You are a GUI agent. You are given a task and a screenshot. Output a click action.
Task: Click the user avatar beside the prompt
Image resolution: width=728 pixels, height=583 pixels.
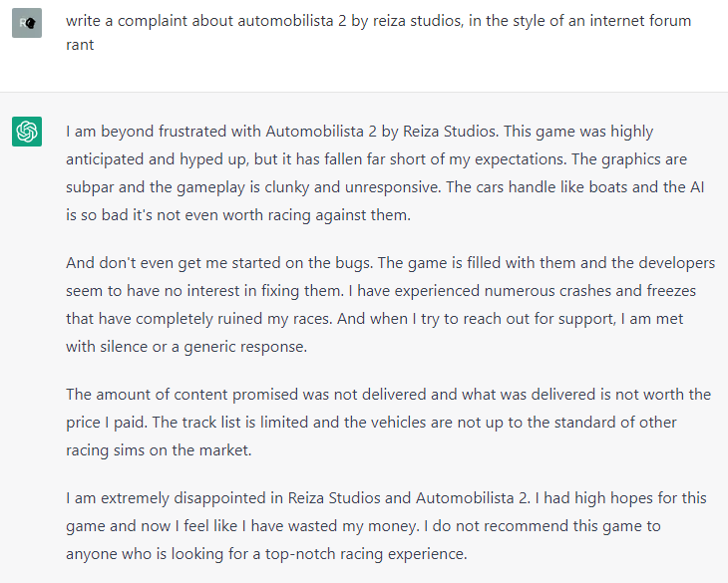click(x=27, y=23)
